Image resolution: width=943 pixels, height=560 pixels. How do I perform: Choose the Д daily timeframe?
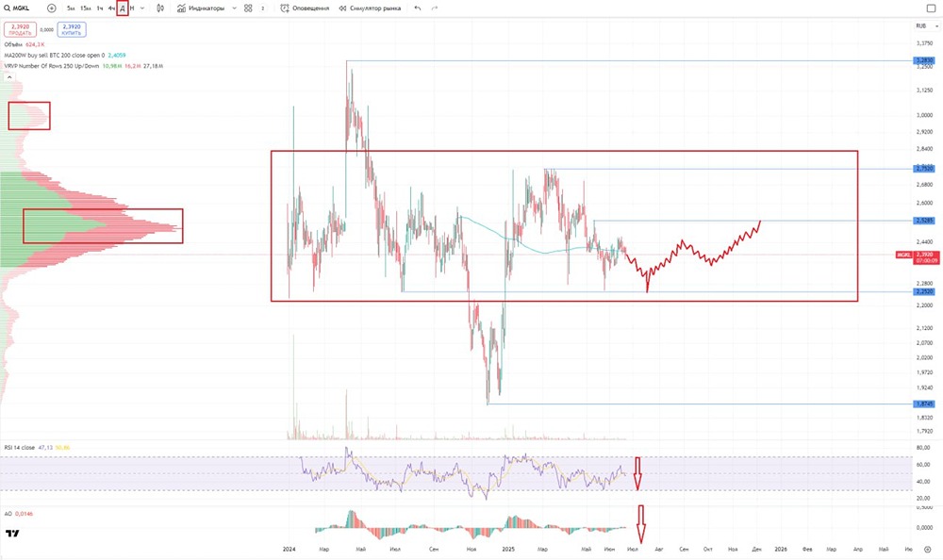[123, 8]
